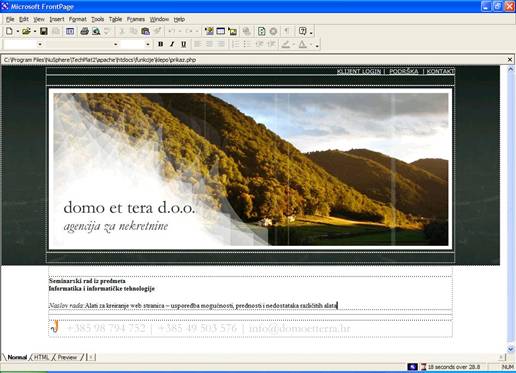
Task: Select the Normal view tab
Action: tap(17, 357)
